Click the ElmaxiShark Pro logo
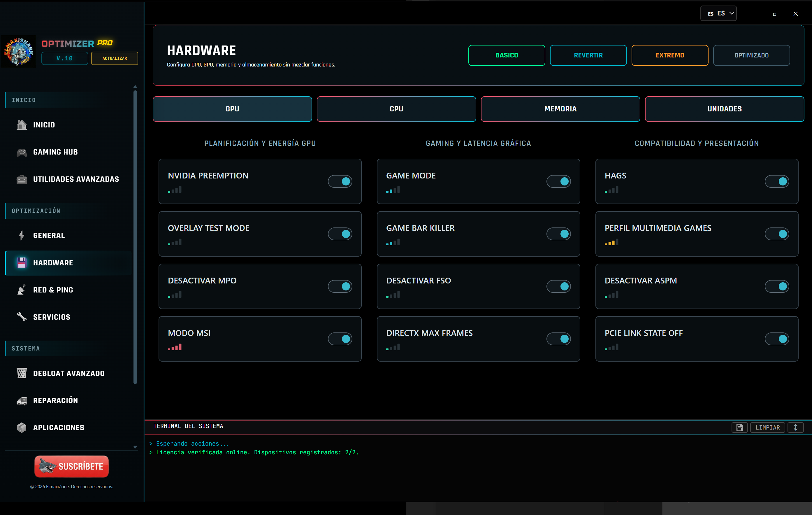Image resolution: width=812 pixels, height=515 pixels. [x=19, y=51]
